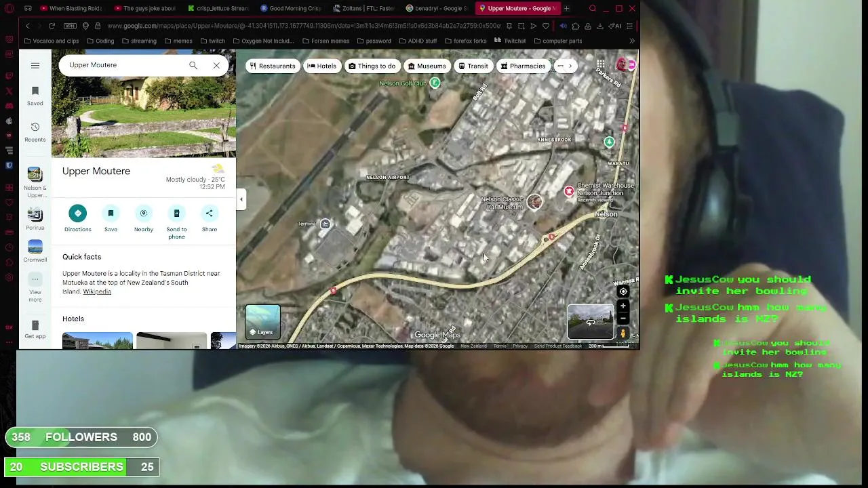Share the Upper Moutere place

coord(209,219)
